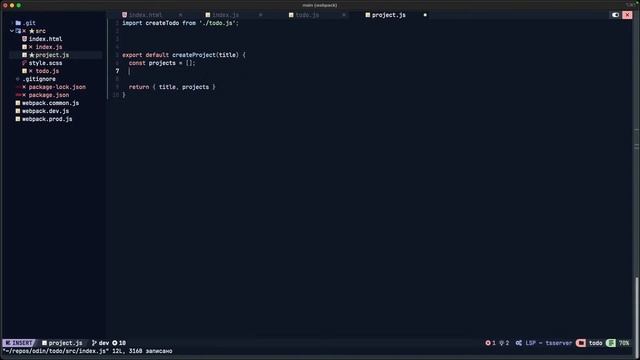Close the index.html tab
This screenshot has width=640, height=360.
180,15
